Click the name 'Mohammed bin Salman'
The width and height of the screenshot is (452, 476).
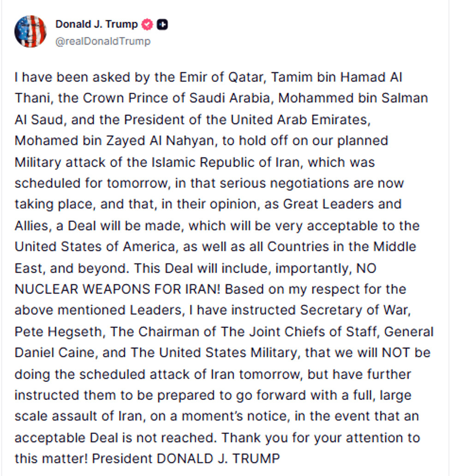(x=353, y=98)
